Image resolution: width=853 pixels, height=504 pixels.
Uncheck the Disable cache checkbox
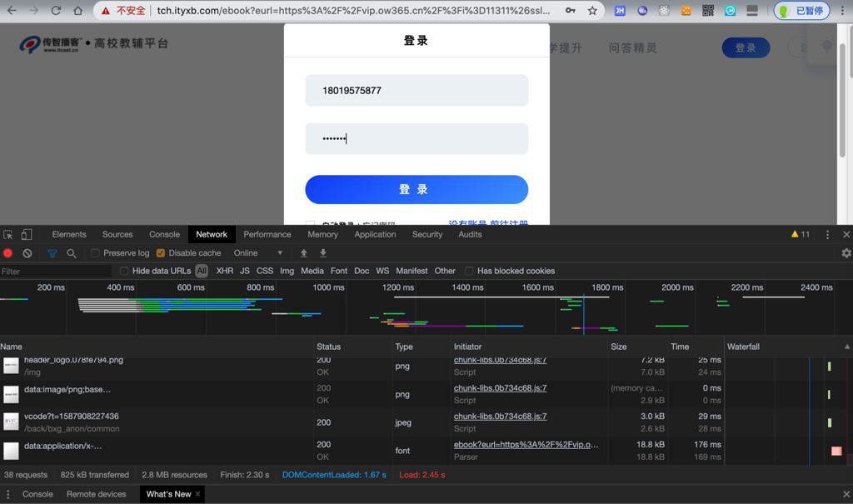point(161,253)
